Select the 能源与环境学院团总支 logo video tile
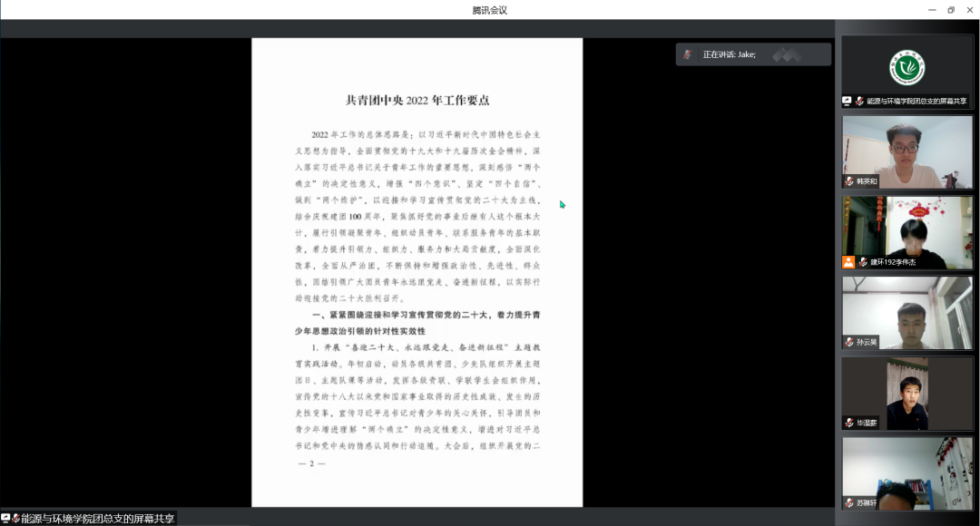980x526 pixels. coord(906,68)
